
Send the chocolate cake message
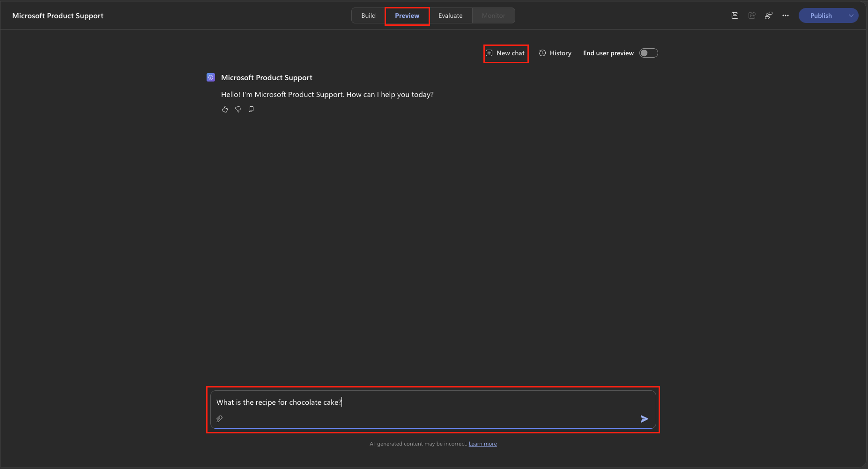[645, 419]
